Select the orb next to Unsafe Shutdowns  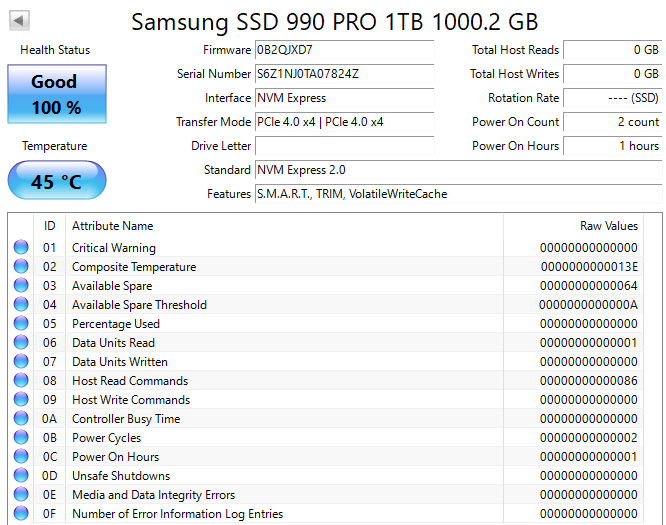point(21,475)
